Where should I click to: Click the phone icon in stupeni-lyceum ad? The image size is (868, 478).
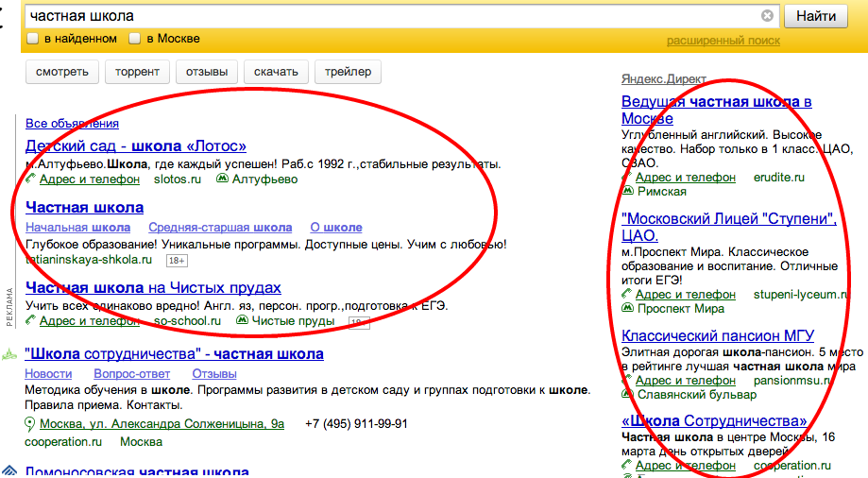tap(626, 294)
